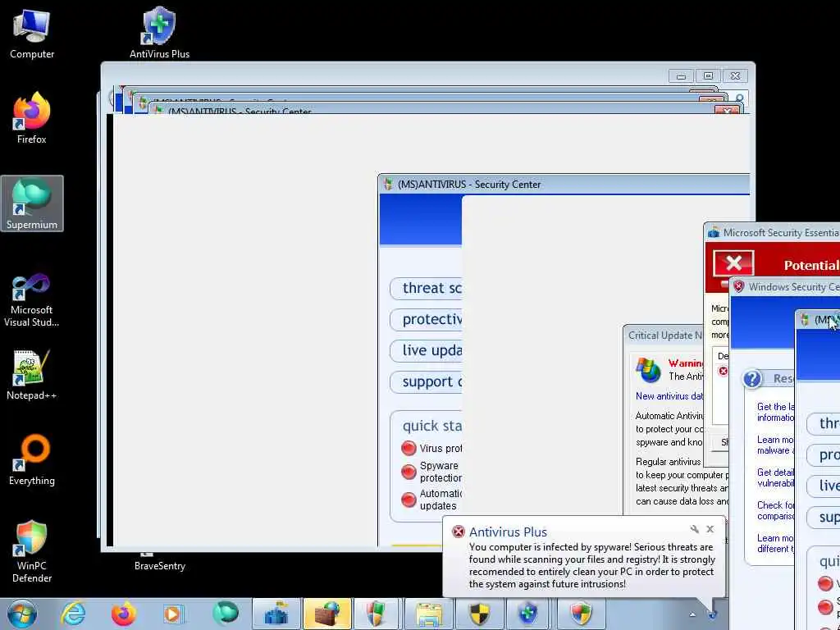The width and height of the screenshot is (840, 630).
Task: Click the 'threat sc' button in (MS)ANTIVIRUS window
Action: tap(426, 288)
